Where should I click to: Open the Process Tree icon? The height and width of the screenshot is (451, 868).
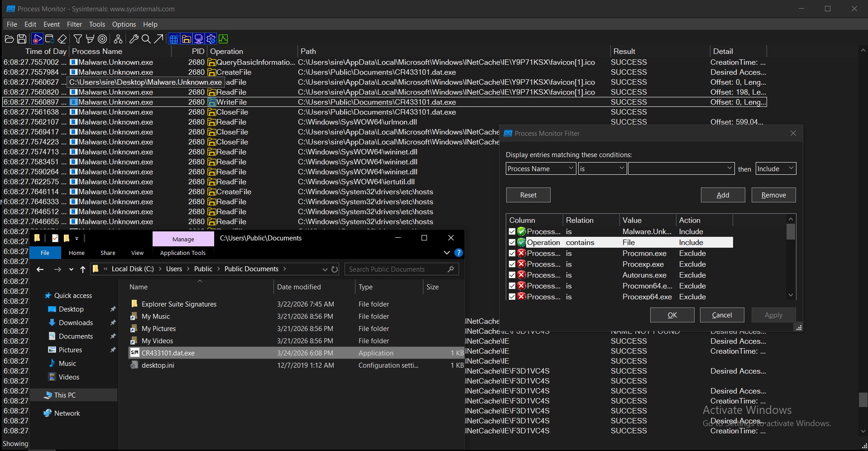coord(118,39)
